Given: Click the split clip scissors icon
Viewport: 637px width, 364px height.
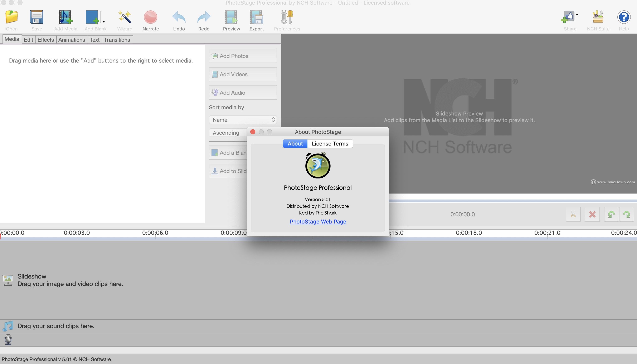Looking at the screenshot, I should pyautogui.click(x=573, y=214).
